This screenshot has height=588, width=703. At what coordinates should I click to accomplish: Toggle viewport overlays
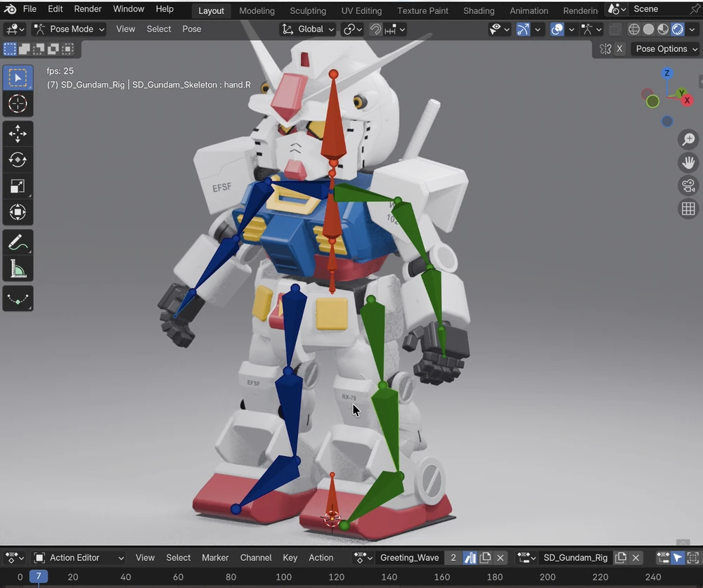pyautogui.click(x=557, y=30)
